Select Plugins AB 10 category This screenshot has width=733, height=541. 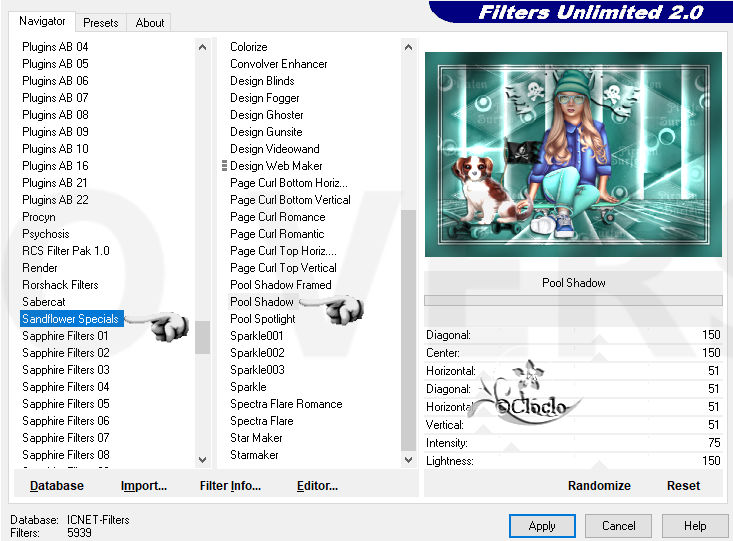tap(55, 149)
